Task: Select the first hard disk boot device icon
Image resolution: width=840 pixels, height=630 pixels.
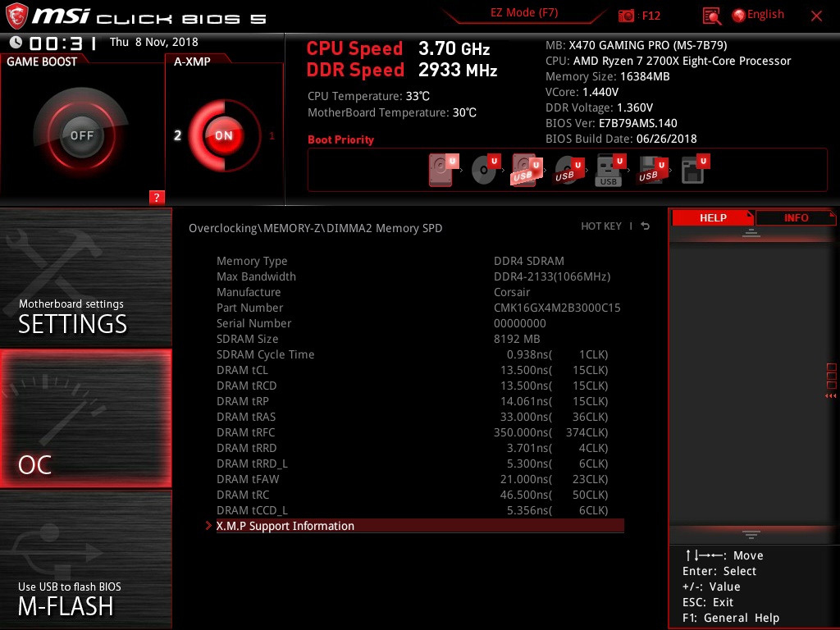Action: (x=442, y=170)
